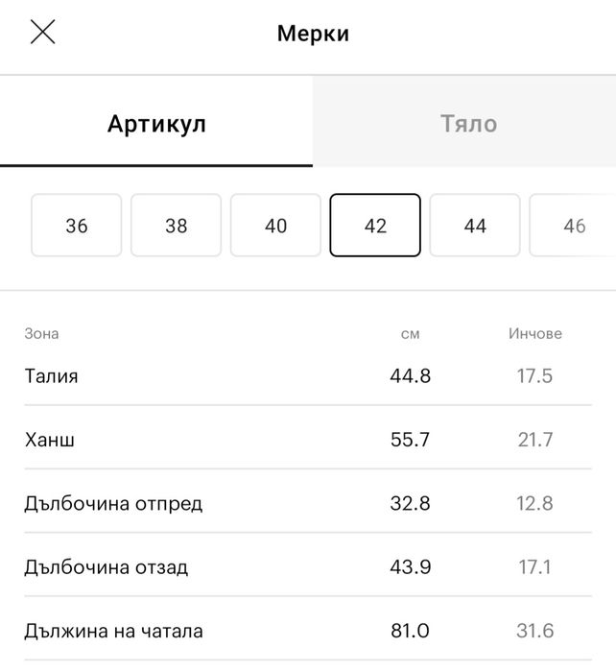Click the Дълбочина отзад row label

point(107,567)
